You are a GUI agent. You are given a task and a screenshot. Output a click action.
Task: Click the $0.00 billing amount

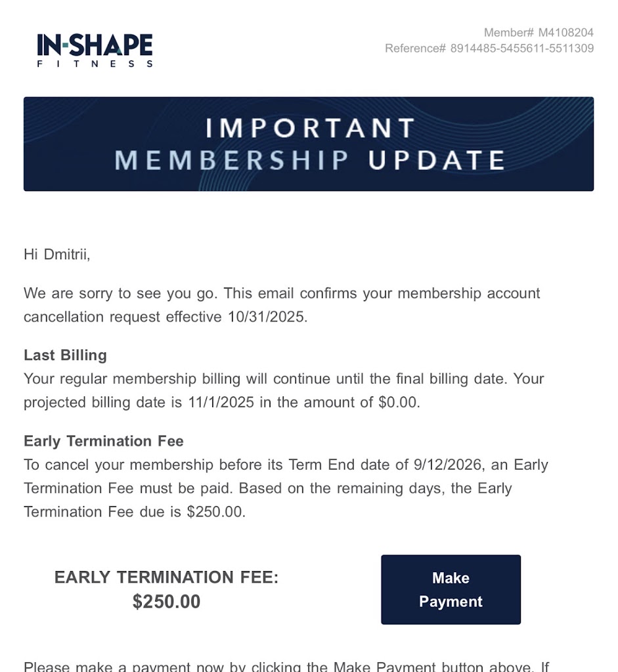[398, 402]
